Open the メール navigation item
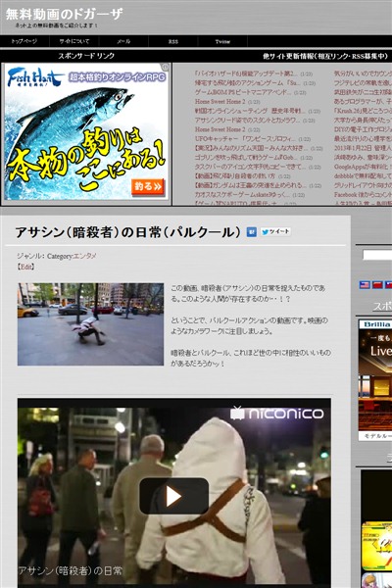392x588 pixels. point(123,41)
